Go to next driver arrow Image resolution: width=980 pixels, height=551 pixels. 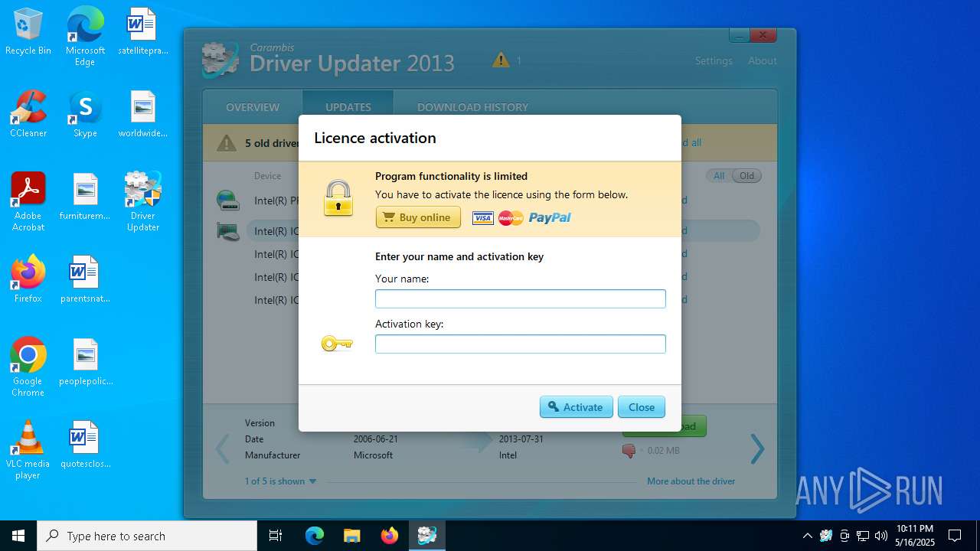pyautogui.click(x=757, y=449)
